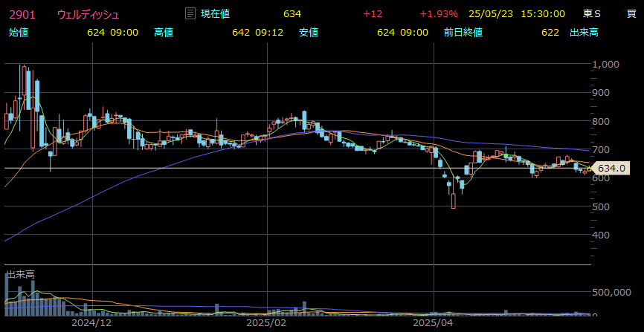
Task: Click the 買 buy button
Action: 631,13
